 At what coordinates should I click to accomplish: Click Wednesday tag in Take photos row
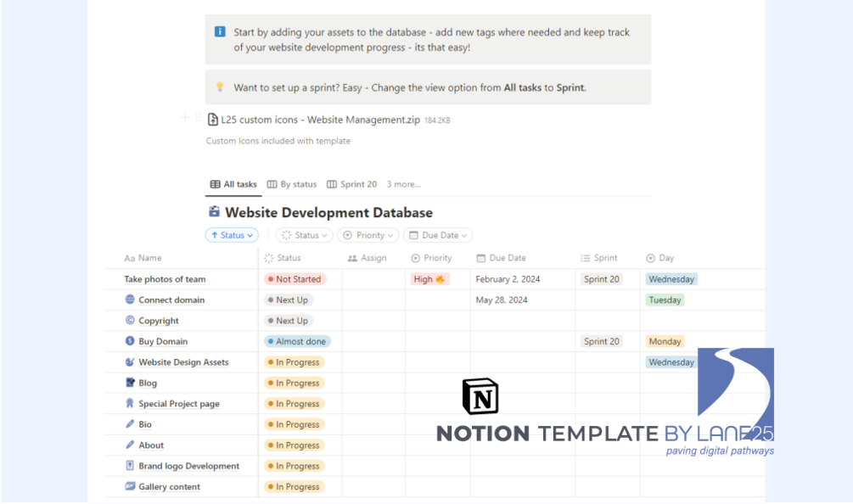[671, 279]
